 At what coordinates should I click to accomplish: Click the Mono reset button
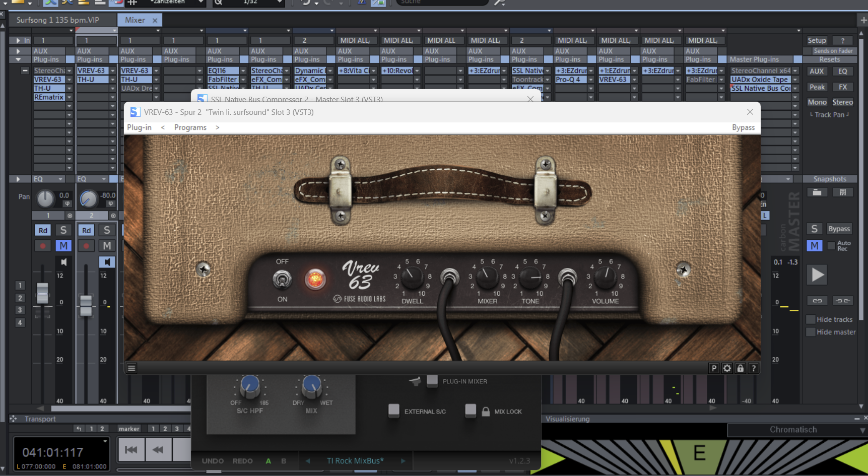pos(817,102)
